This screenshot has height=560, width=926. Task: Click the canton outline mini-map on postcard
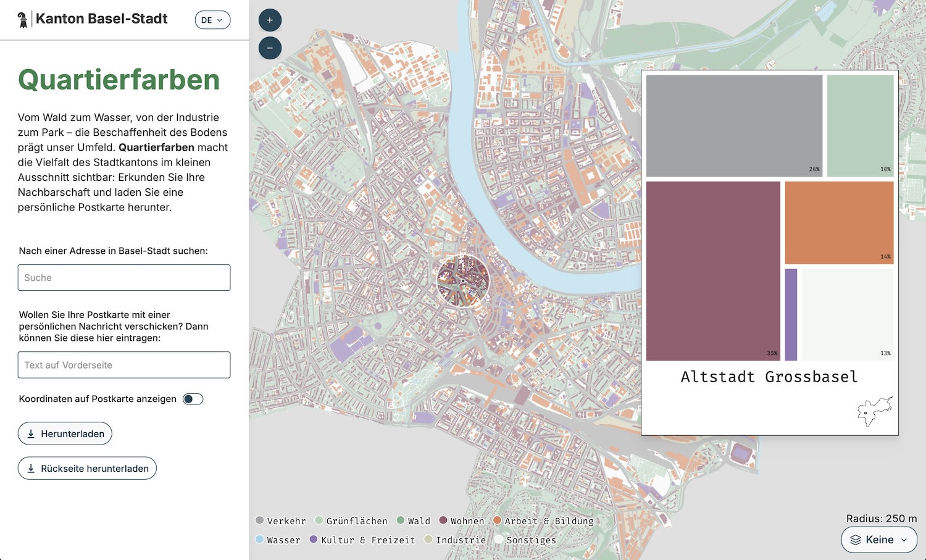pos(875,412)
